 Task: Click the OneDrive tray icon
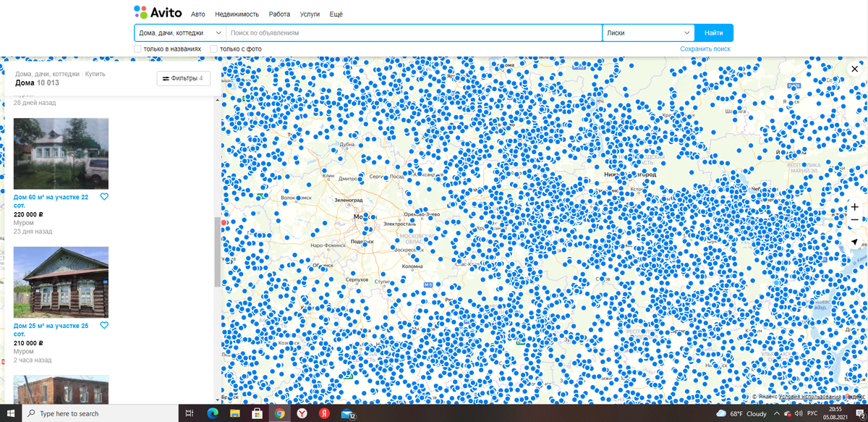click(x=788, y=413)
